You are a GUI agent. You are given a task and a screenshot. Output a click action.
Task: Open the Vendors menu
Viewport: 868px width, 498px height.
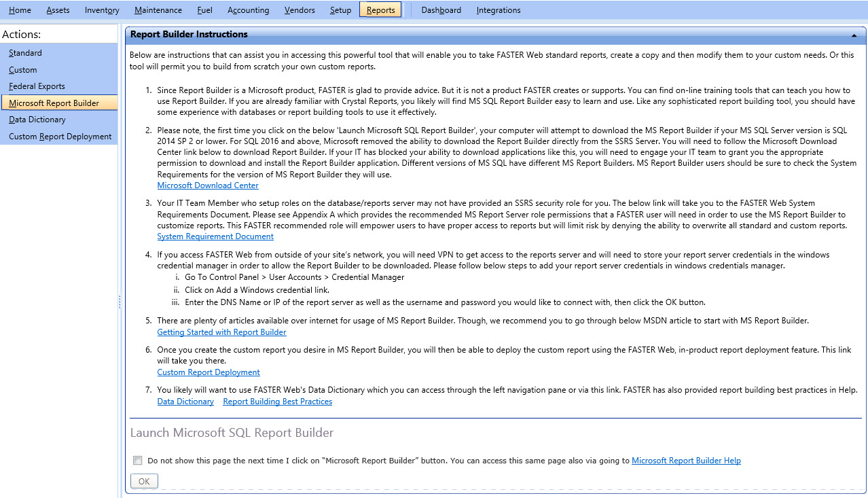tap(300, 10)
